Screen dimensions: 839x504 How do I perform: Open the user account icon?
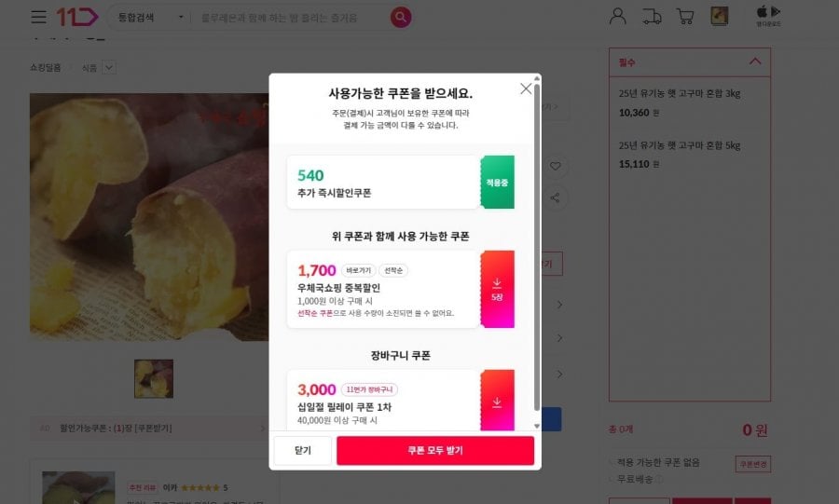[617, 16]
